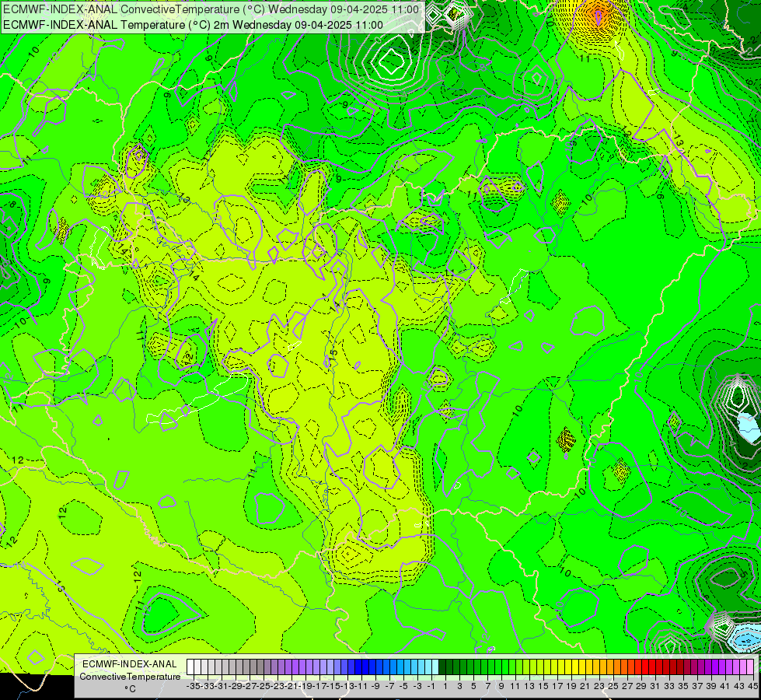Select the pink legend swatch above 45
The width and height of the screenshot is (761, 700).
point(750,667)
